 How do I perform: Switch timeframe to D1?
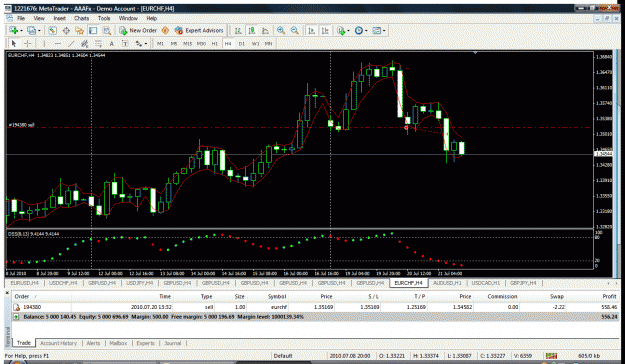[x=242, y=43]
